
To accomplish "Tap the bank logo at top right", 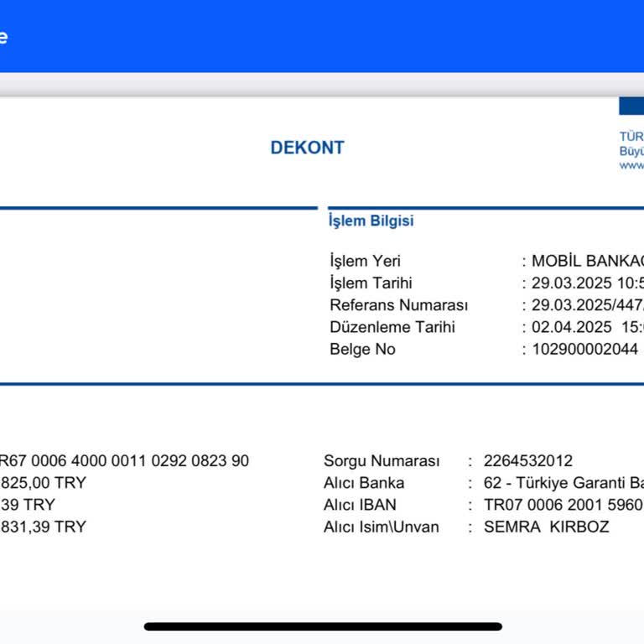I will [x=631, y=106].
